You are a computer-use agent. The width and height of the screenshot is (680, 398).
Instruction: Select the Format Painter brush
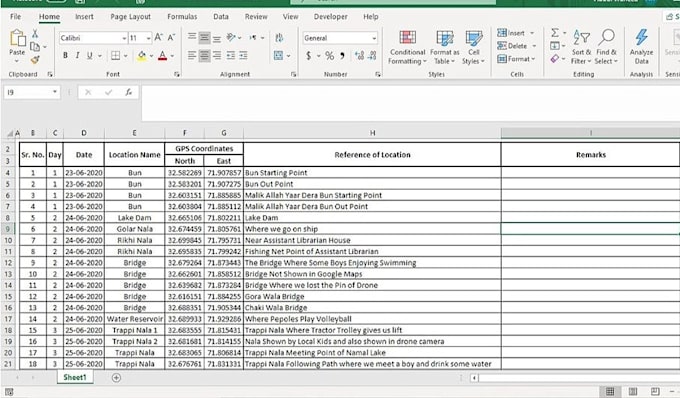[35, 59]
